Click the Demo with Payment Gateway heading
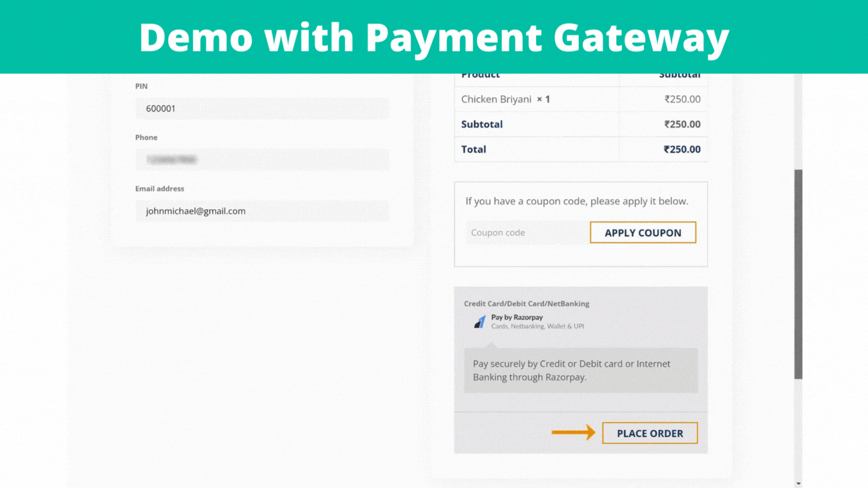Viewport: 868px width, 488px height. coord(434,37)
